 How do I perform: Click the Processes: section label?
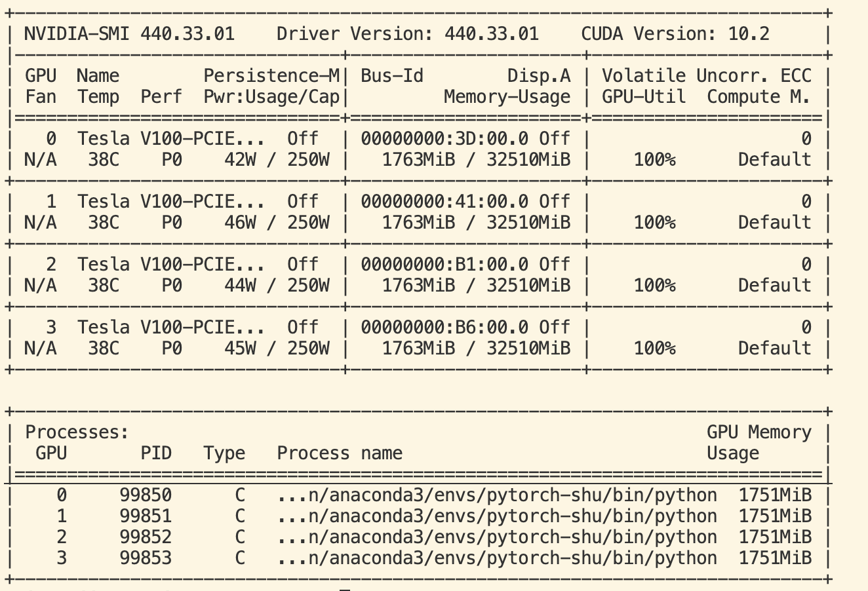(77, 432)
